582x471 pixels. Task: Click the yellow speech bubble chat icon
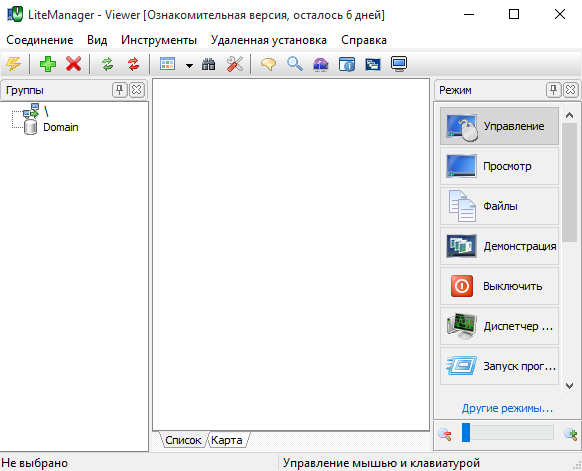(268, 64)
